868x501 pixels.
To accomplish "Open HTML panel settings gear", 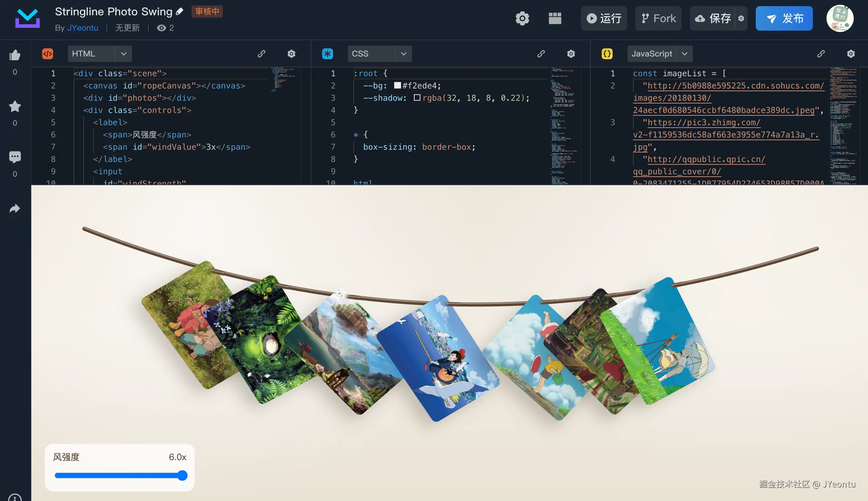I will [x=291, y=54].
